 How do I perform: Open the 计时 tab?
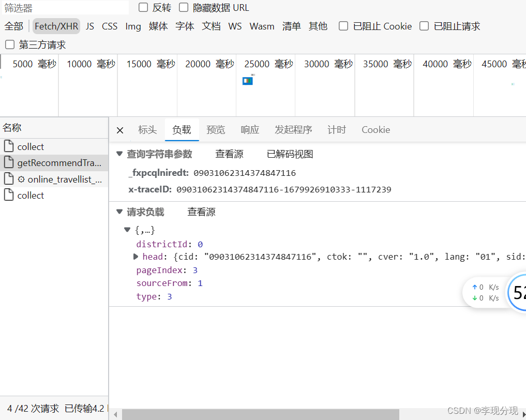click(337, 130)
